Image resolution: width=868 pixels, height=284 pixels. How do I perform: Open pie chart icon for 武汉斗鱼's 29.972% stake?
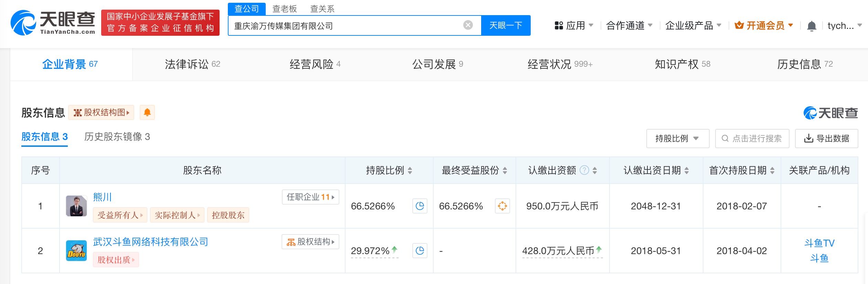click(x=420, y=251)
